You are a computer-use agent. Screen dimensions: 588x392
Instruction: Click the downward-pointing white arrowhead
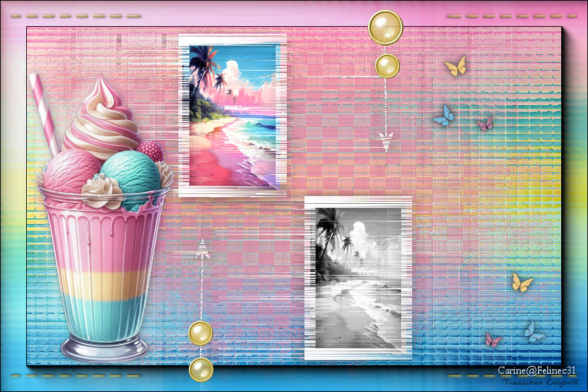point(387,140)
